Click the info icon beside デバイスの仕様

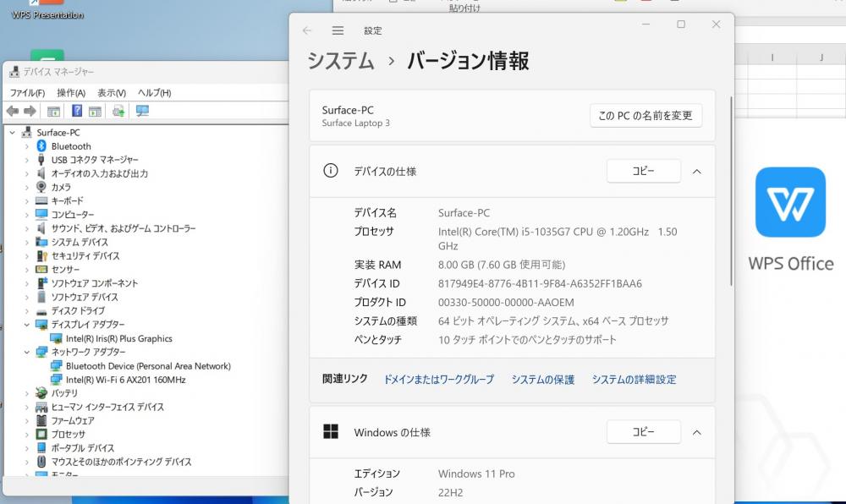coord(331,171)
